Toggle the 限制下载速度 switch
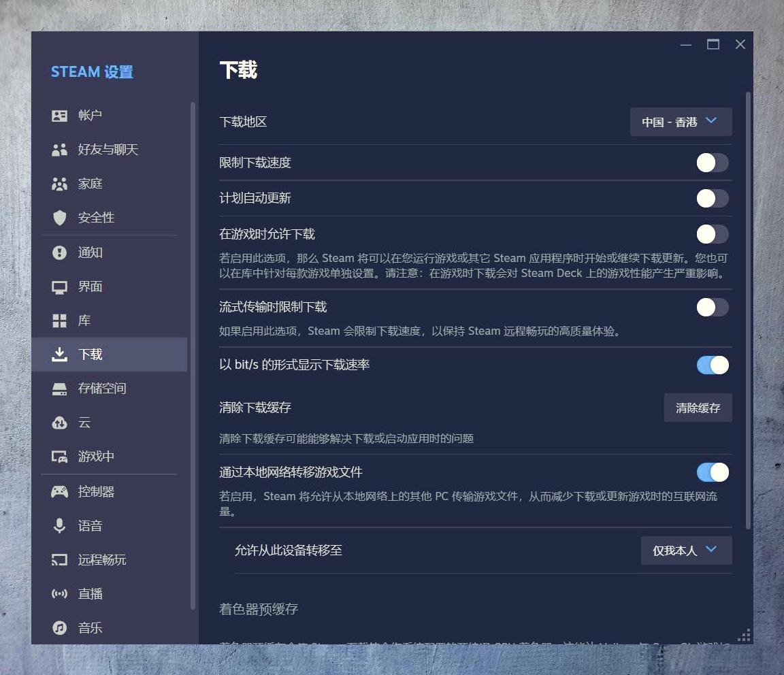784x675 pixels. tap(713, 163)
